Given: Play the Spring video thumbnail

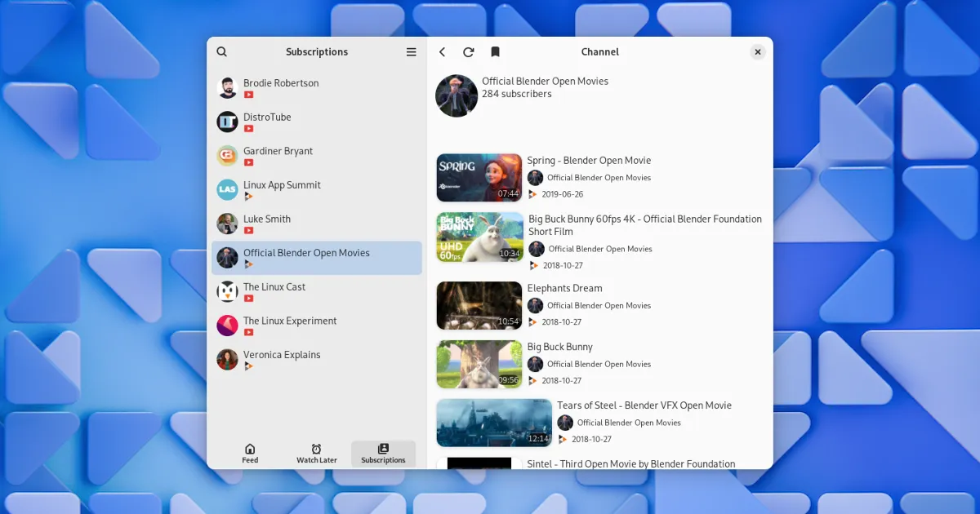Looking at the screenshot, I should 479,177.
